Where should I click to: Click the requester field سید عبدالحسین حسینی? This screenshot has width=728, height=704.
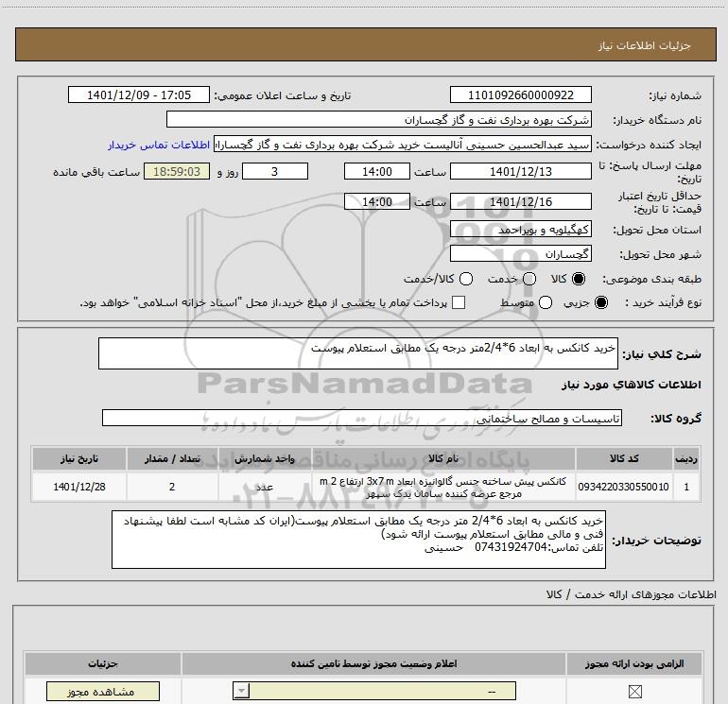click(403, 145)
